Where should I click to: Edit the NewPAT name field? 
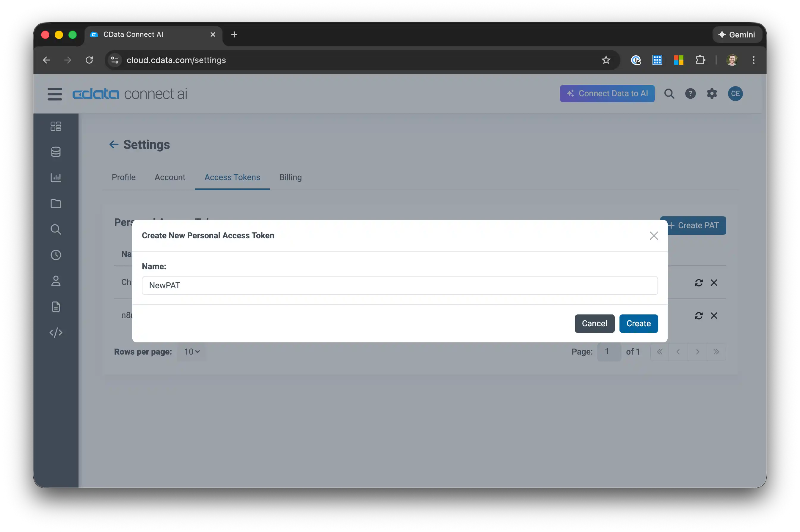399,285
